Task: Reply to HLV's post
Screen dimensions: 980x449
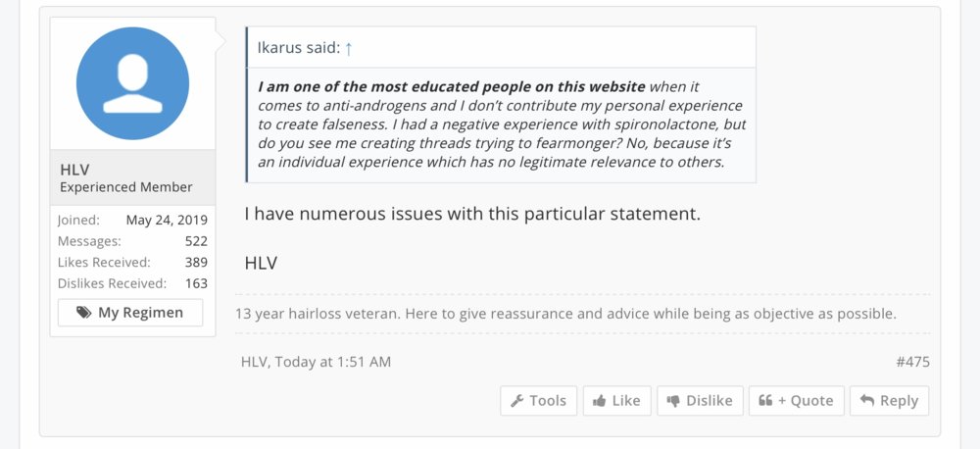Action: point(889,401)
